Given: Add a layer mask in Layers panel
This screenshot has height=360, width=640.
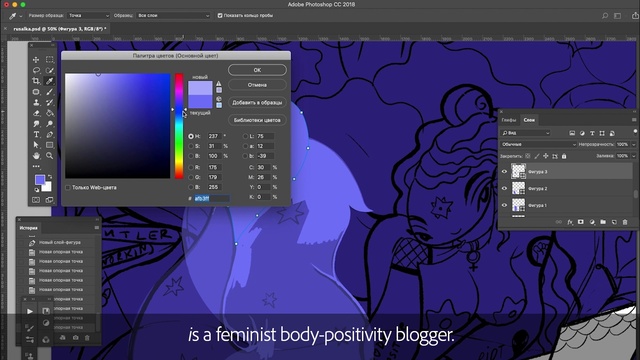Looking at the screenshot, I should [x=581, y=222].
